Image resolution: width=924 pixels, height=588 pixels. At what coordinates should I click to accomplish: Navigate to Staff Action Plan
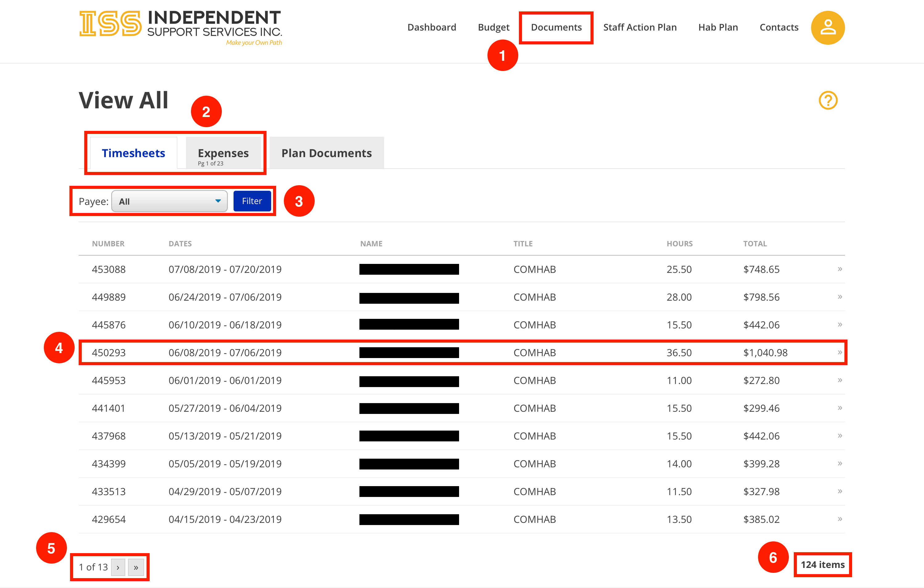tap(639, 28)
